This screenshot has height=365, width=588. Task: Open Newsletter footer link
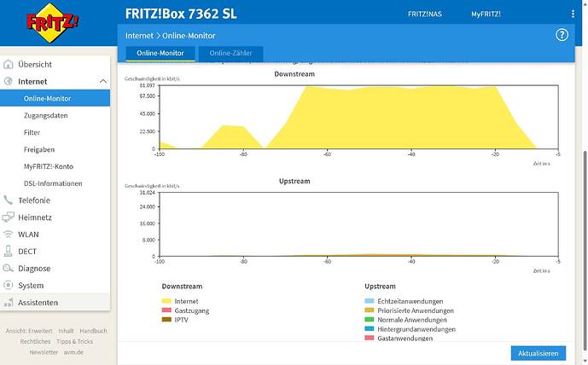44,352
